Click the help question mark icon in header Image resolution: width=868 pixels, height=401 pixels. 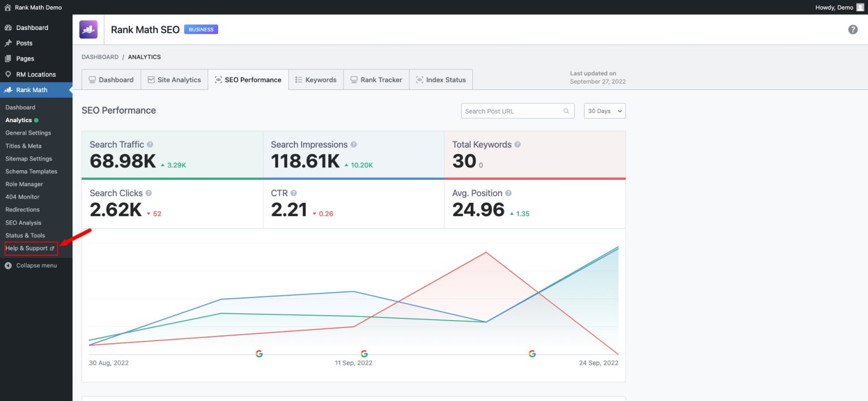853,29
